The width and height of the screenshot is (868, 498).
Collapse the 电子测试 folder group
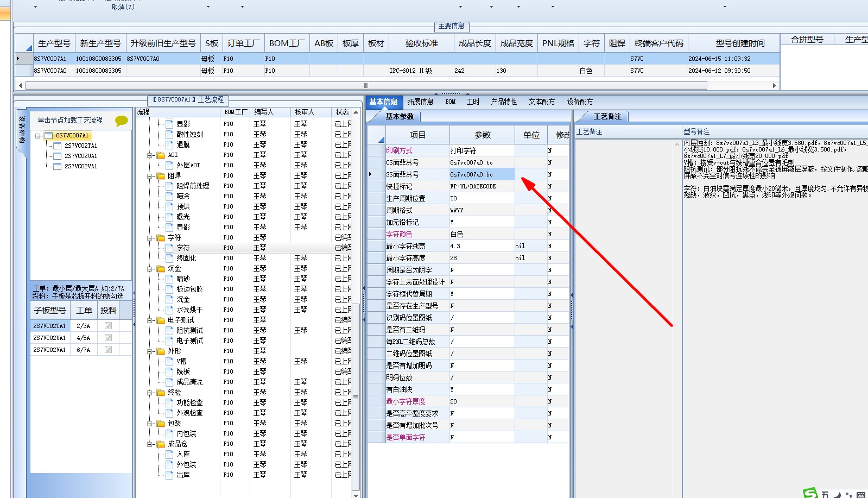tap(150, 320)
